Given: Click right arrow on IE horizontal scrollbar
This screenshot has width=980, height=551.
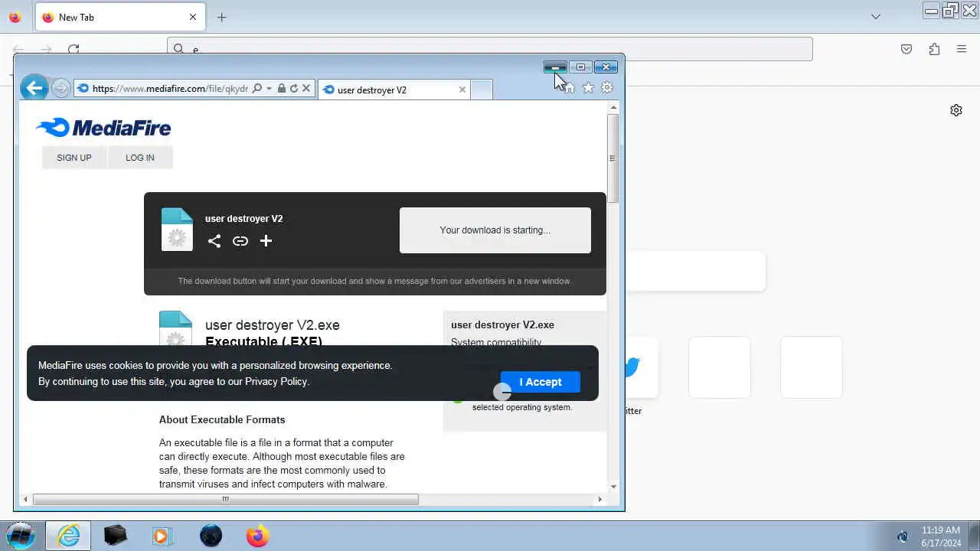Looking at the screenshot, I should pos(599,499).
